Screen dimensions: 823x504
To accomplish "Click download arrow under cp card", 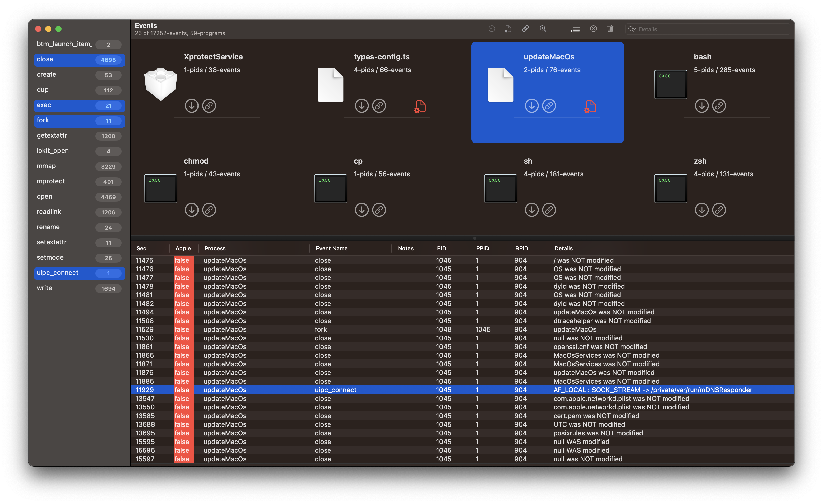I will [x=362, y=210].
